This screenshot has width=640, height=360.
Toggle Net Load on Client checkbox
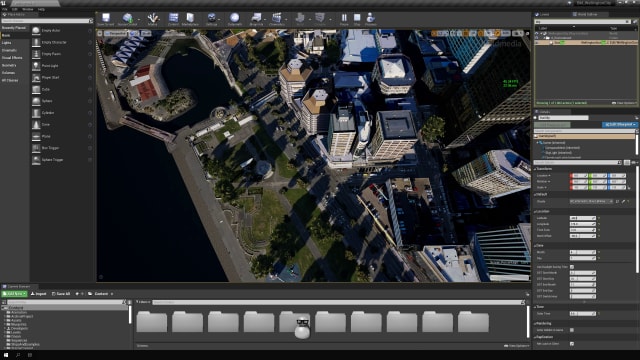(x=572, y=344)
